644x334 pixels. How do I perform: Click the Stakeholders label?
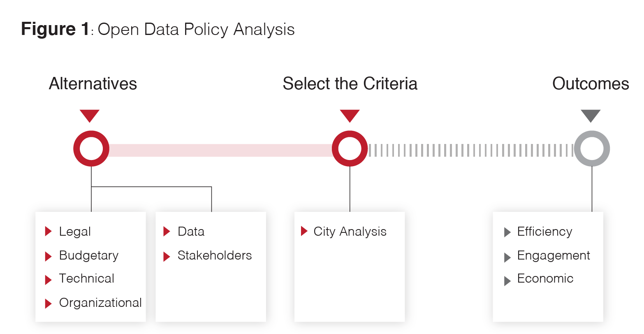(215, 255)
